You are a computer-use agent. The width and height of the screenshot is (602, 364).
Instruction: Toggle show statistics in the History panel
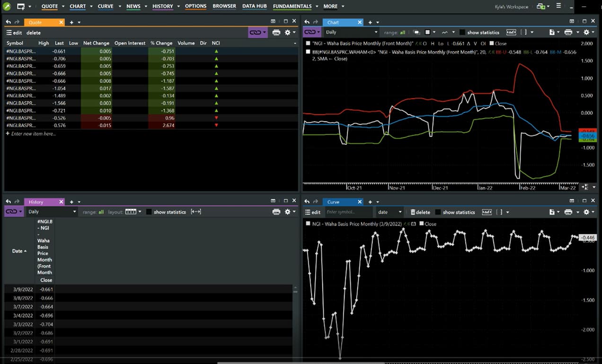[x=149, y=212]
